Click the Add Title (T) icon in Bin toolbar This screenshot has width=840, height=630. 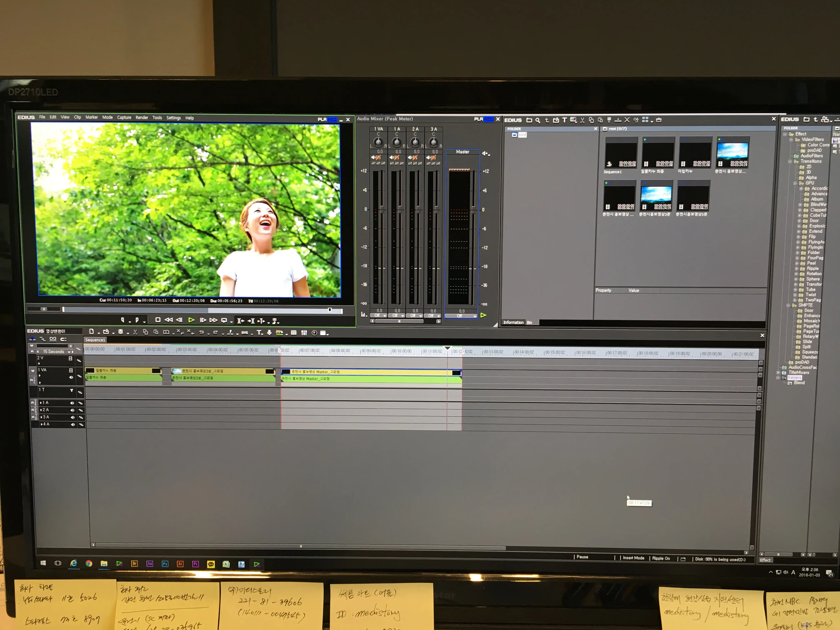(x=564, y=120)
